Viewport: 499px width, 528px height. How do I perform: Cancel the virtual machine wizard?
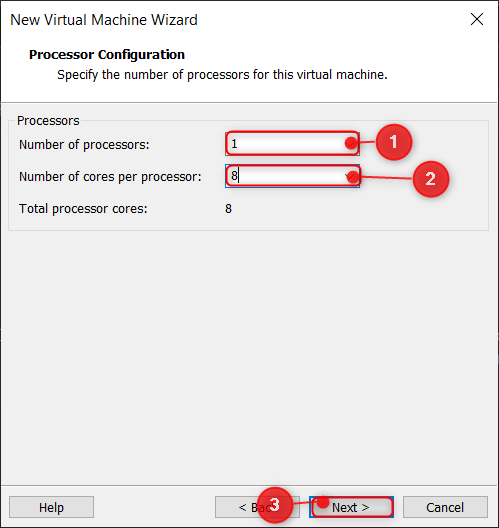445,507
